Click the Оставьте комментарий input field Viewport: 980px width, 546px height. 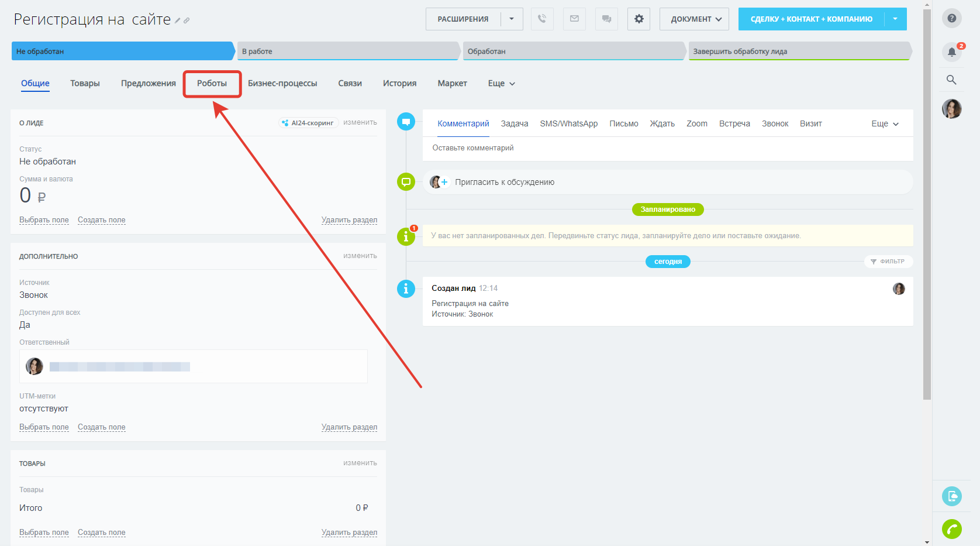point(667,148)
